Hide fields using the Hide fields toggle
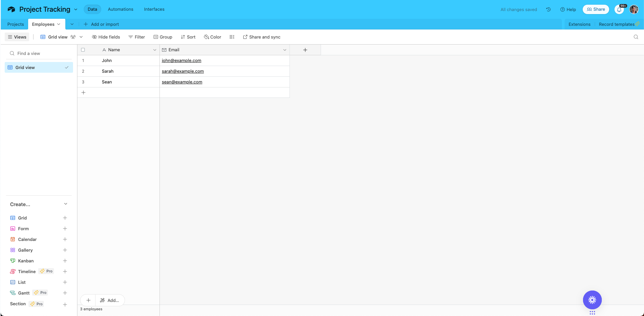This screenshot has height=316, width=644. click(x=106, y=37)
